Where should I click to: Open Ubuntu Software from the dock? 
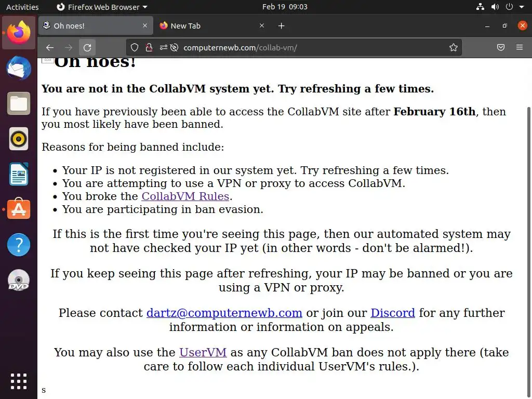(19, 209)
